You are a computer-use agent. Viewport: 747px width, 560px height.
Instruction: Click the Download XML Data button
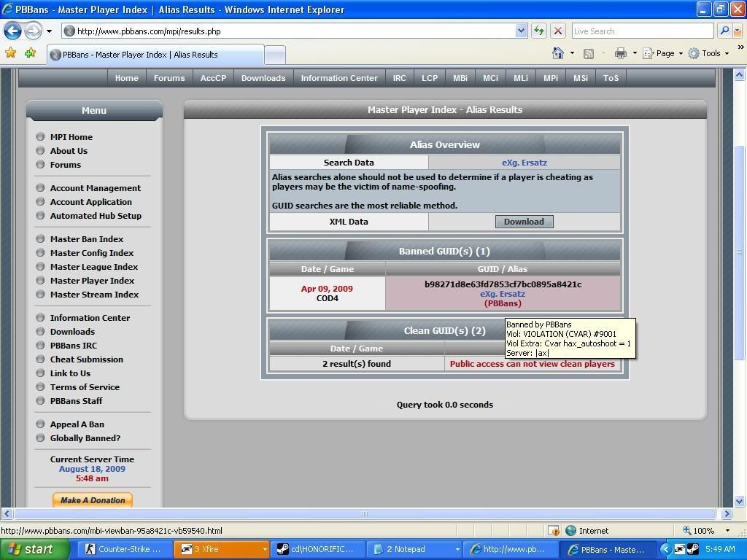524,222
